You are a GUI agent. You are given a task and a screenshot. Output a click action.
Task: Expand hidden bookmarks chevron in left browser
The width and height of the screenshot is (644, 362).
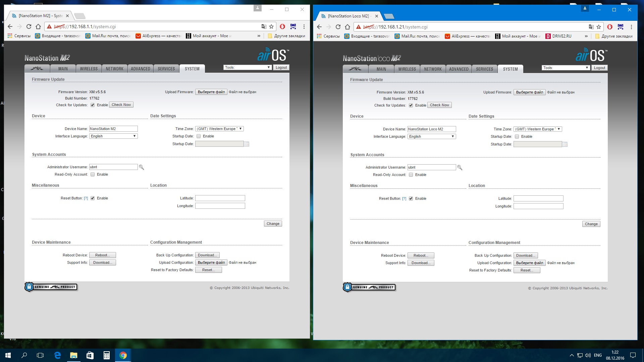pos(259,36)
